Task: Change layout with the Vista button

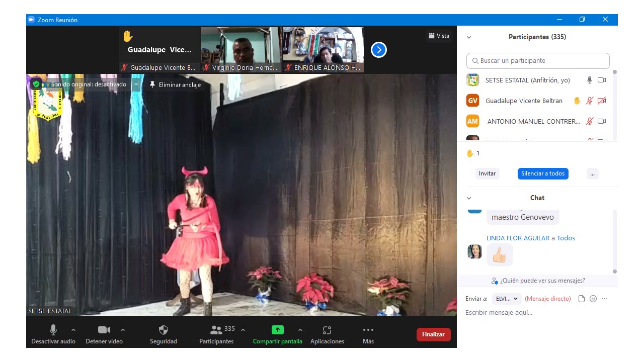Action: [x=439, y=36]
